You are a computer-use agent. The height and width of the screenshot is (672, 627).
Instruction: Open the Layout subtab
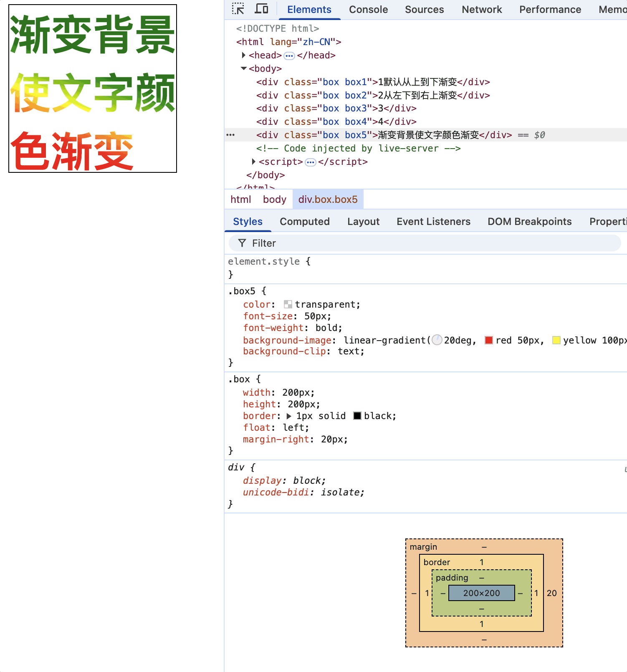pos(364,222)
